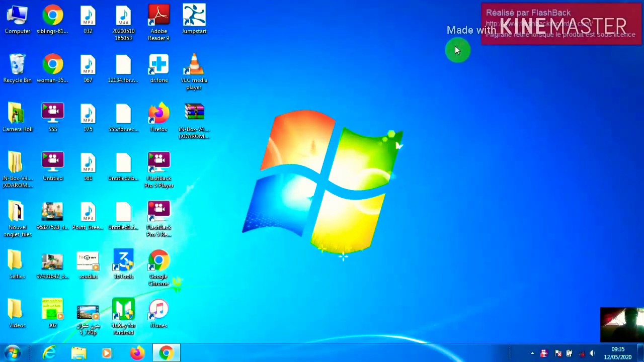644x362 pixels.
Task: Select the SSS FlashBack recording
Action: [x=53, y=118]
